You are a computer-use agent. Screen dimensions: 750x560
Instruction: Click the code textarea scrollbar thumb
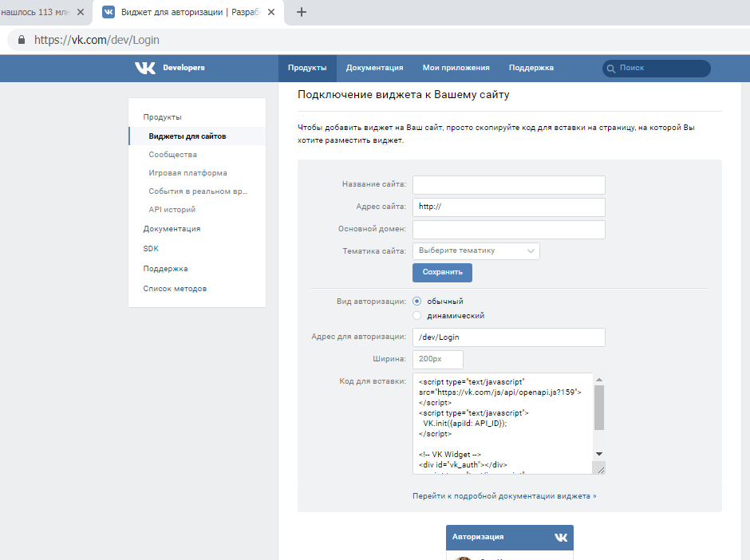[x=599, y=408]
